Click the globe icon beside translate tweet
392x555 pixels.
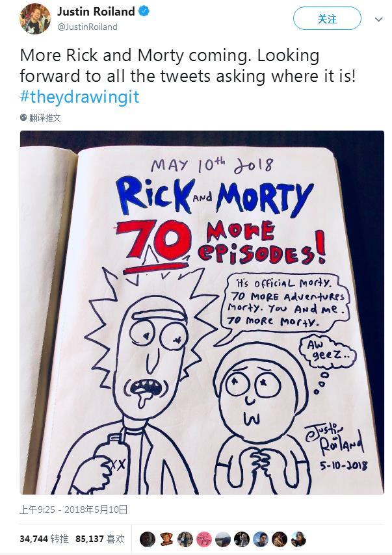click(x=23, y=118)
